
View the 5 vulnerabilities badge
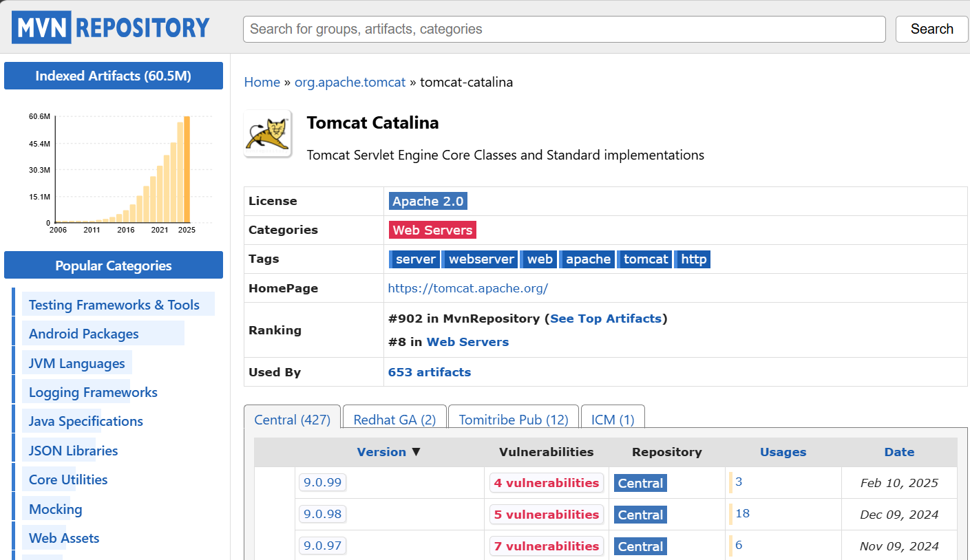pyautogui.click(x=547, y=515)
